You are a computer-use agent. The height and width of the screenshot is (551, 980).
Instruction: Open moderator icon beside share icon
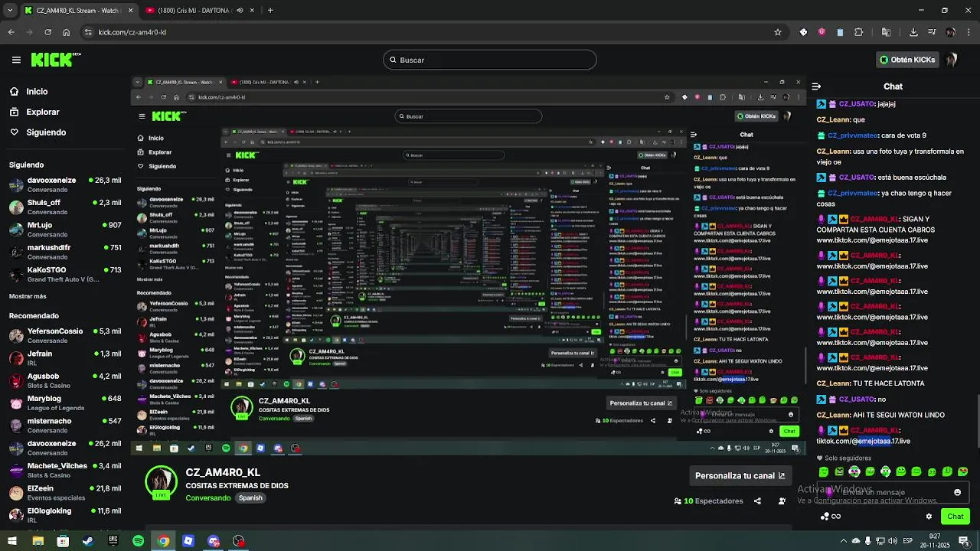(782, 501)
